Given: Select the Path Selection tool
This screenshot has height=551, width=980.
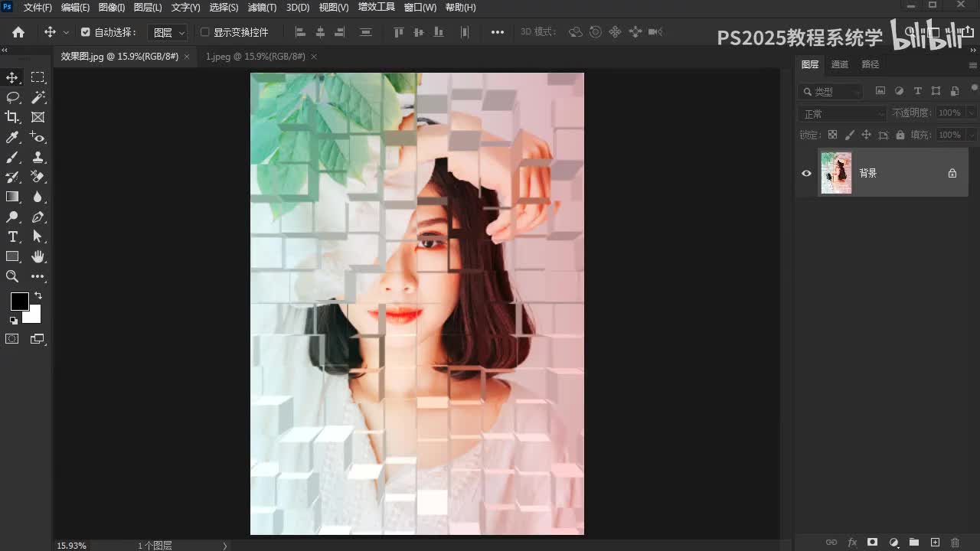Looking at the screenshot, I should pyautogui.click(x=38, y=236).
